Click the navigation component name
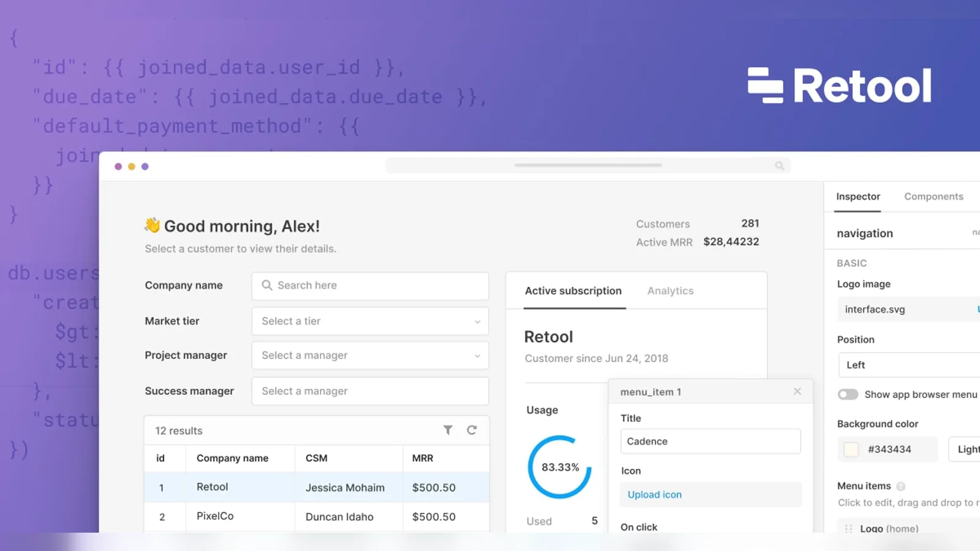This screenshot has height=551, width=980. tap(864, 233)
